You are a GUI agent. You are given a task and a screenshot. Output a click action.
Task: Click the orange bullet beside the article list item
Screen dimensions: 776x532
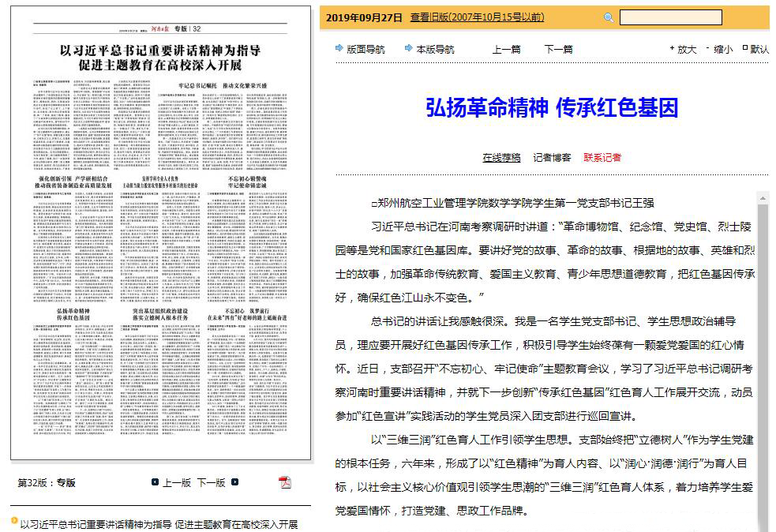pyautogui.click(x=14, y=520)
